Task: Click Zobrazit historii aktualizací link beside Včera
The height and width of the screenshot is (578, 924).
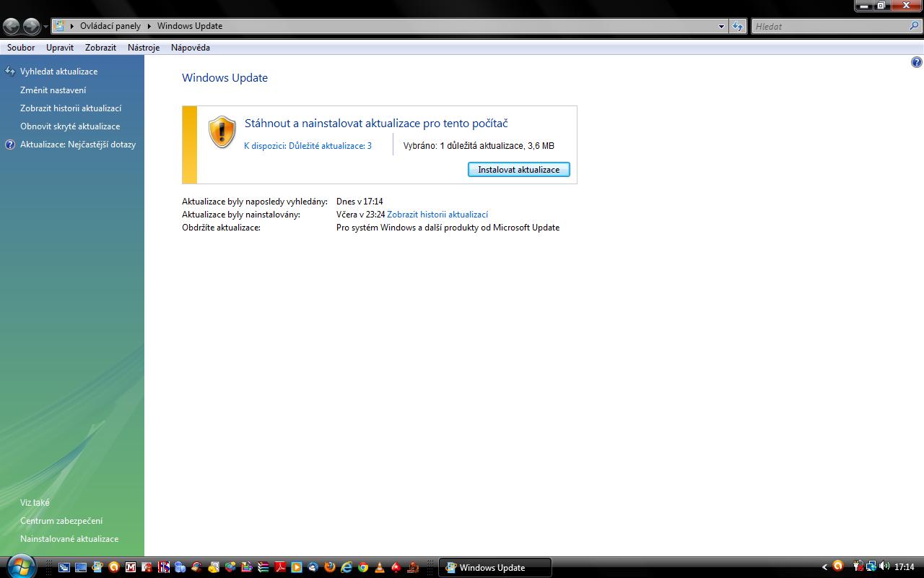Action: point(437,215)
